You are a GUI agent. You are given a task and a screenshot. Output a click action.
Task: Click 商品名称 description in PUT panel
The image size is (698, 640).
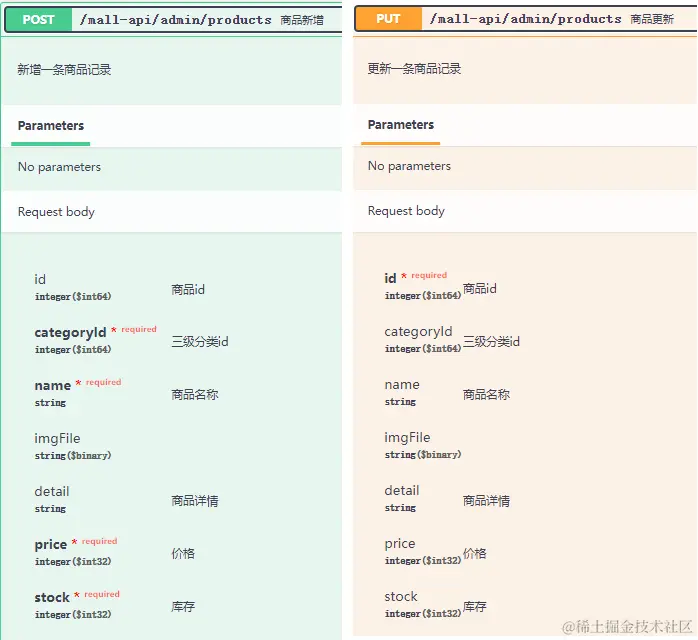(x=486, y=395)
